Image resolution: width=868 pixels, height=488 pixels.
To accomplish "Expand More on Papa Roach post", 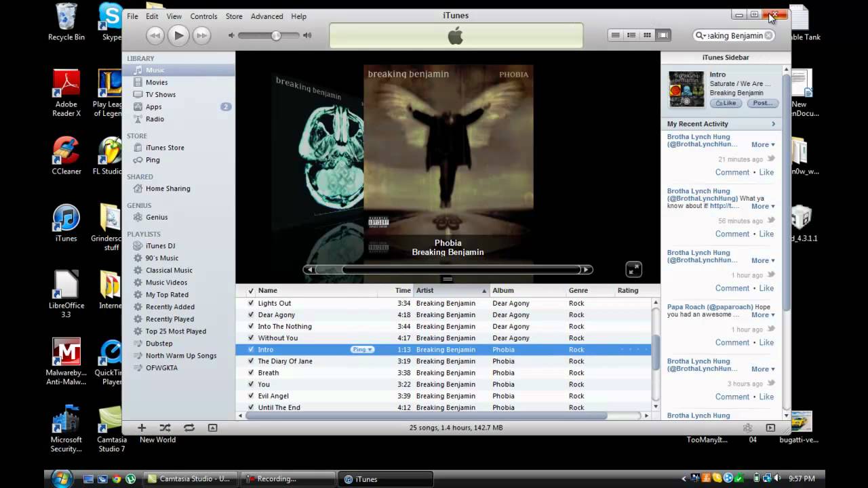I will 763,314.
